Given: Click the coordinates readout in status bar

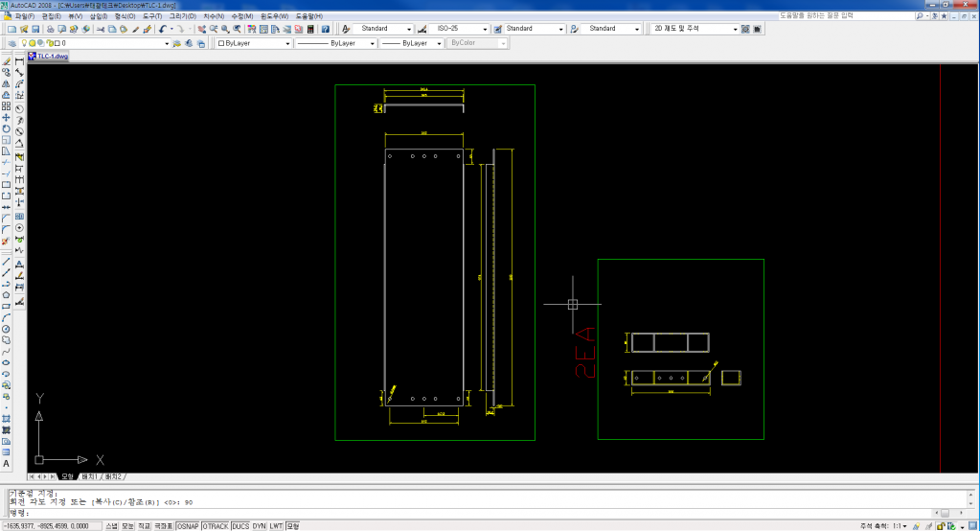Looking at the screenshot, I should (x=51, y=526).
